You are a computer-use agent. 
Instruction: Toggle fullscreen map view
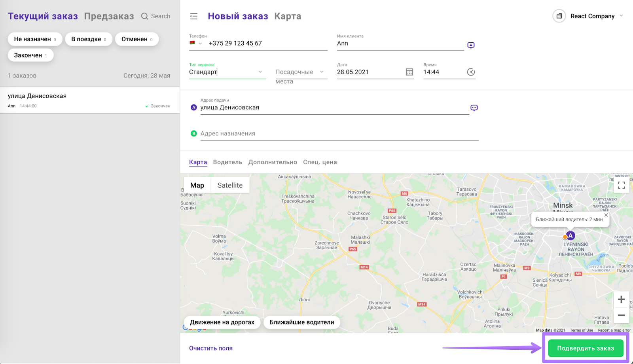621,185
